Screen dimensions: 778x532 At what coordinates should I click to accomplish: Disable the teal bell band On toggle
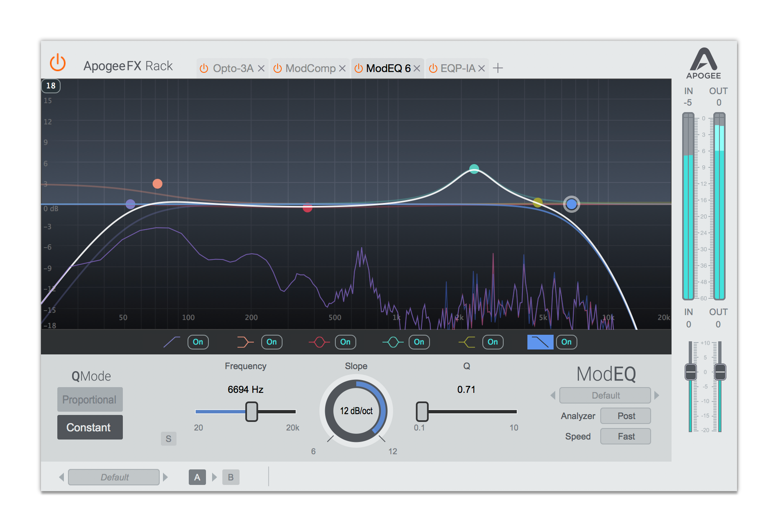pos(419,342)
